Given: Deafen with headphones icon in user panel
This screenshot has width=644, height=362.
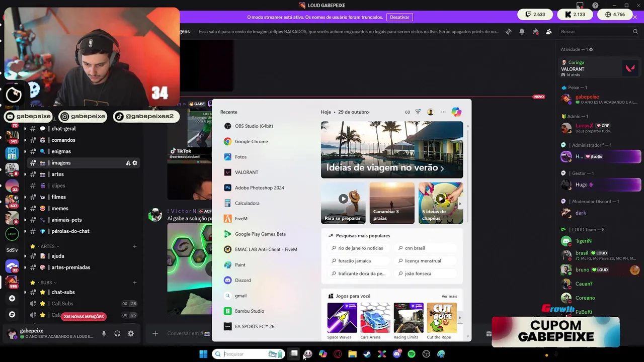Looking at the screenshot, I should point(117,333).
